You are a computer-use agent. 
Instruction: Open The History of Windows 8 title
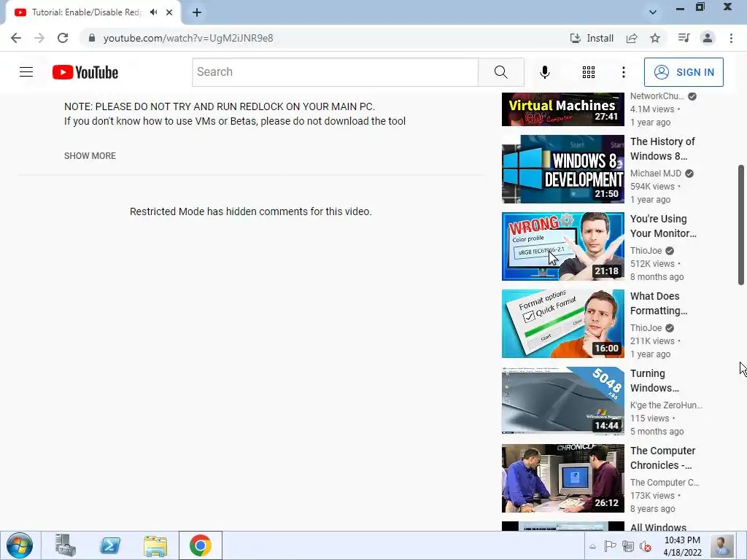click(662, 149)
